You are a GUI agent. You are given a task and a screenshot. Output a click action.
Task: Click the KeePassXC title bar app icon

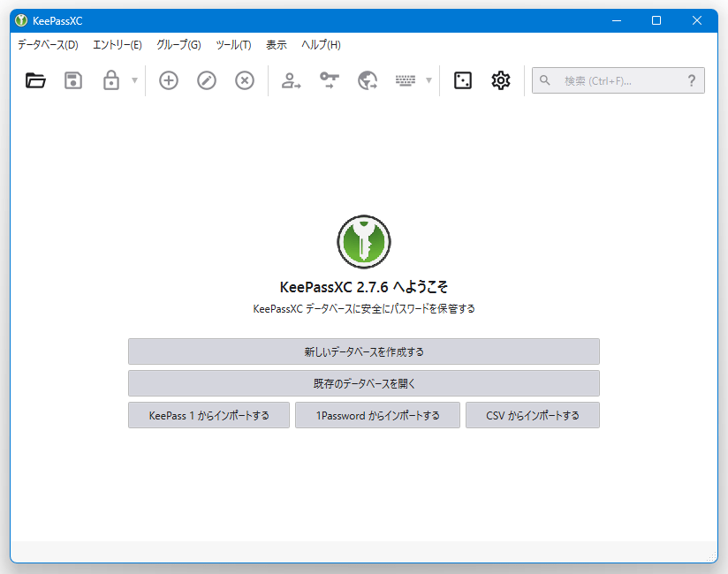[21, 20]
